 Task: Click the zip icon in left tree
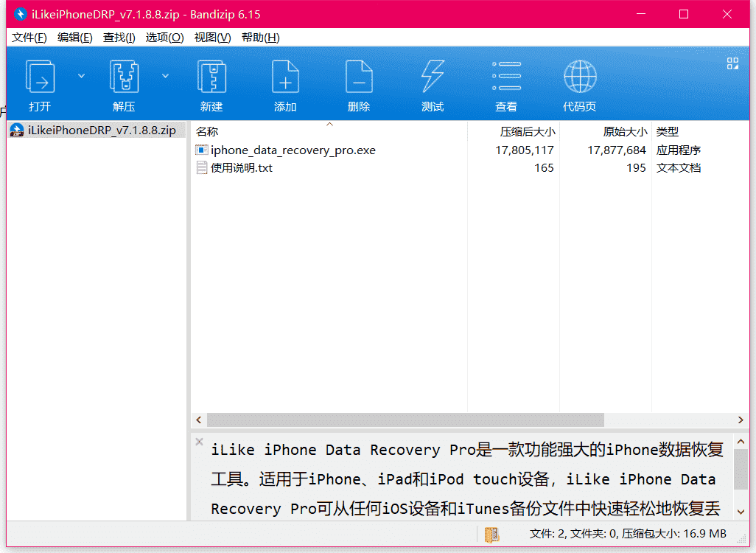coord(17,131)
